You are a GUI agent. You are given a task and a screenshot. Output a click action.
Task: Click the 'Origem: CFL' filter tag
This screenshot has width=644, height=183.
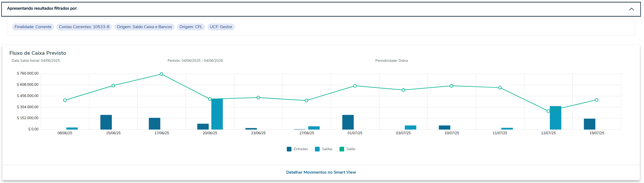(x=191, y=27)
